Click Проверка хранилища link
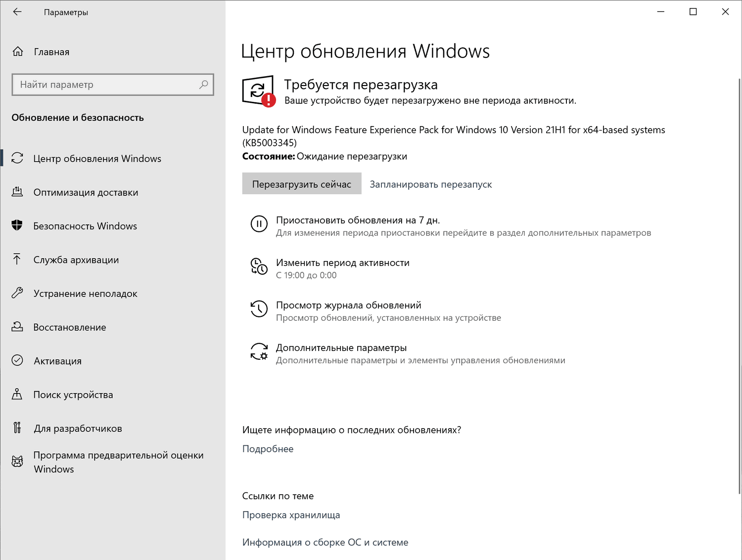Viewport: 742px width, 560px height. tap(291, 515)
